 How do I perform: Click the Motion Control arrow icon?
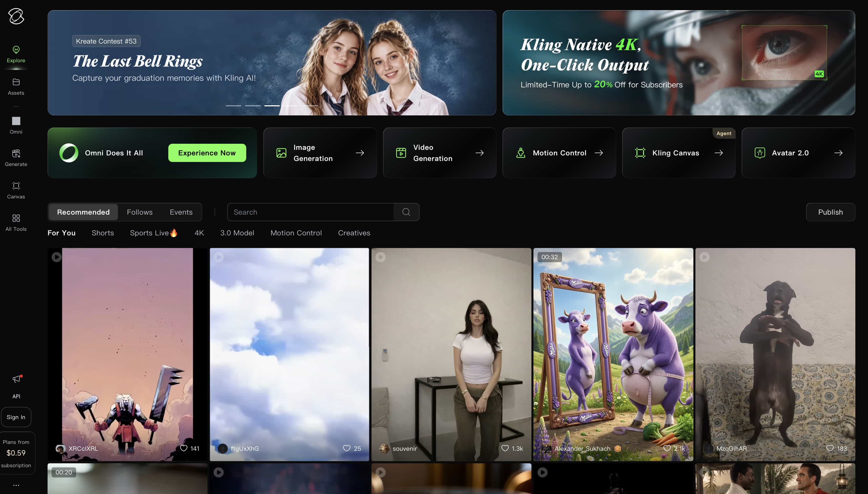(x=599, y=153)
